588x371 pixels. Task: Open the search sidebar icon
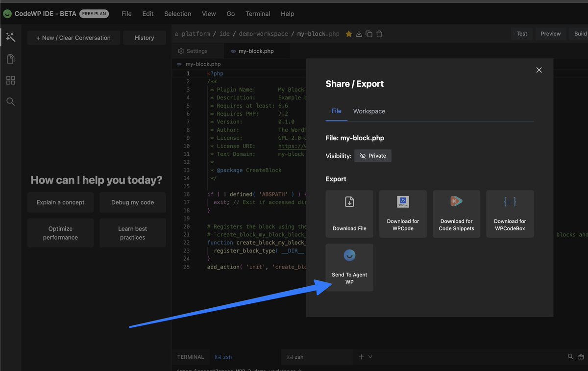tap(11, 101)
